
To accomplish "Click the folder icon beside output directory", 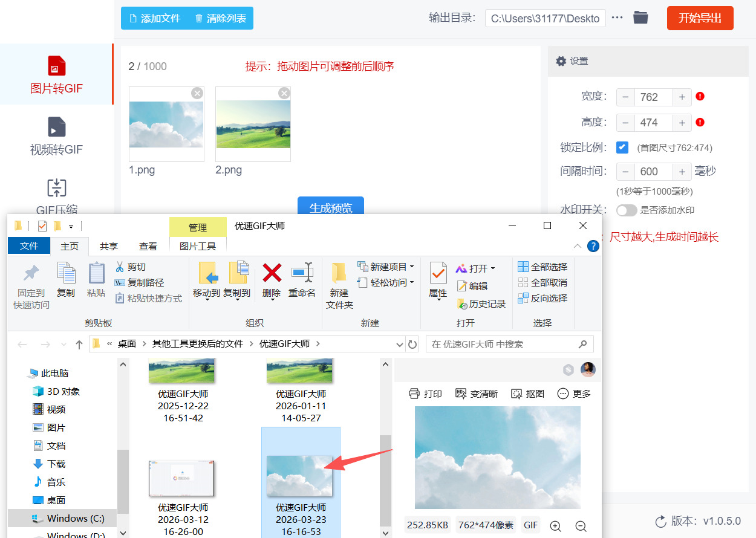I will click(x=640, y=18).
